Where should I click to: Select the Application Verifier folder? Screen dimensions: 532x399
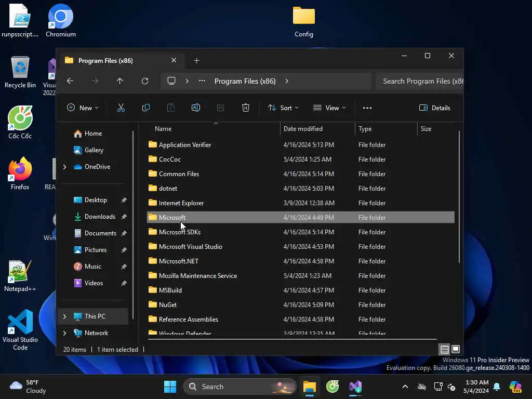point(300,145)
